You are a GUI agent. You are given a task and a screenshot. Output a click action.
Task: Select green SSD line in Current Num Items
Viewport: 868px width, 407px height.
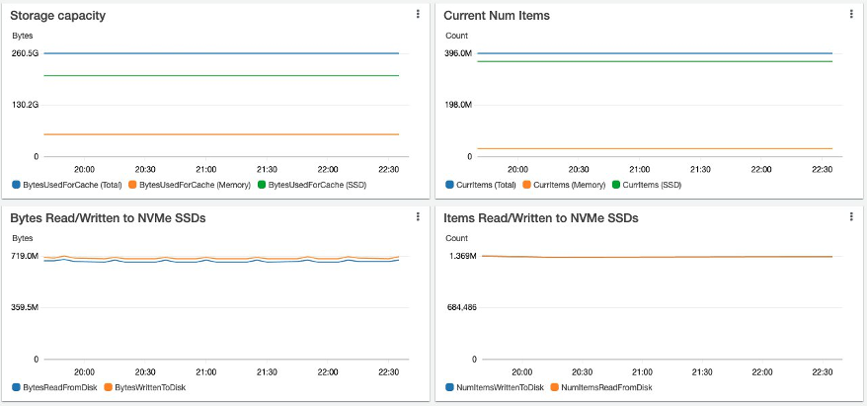[x=655, y=61]
